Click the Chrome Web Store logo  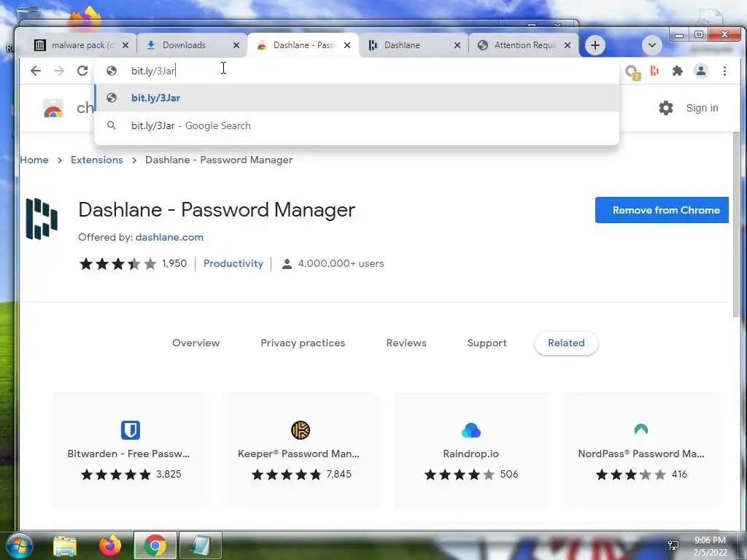pyautogui.click(x=53, y=109)
